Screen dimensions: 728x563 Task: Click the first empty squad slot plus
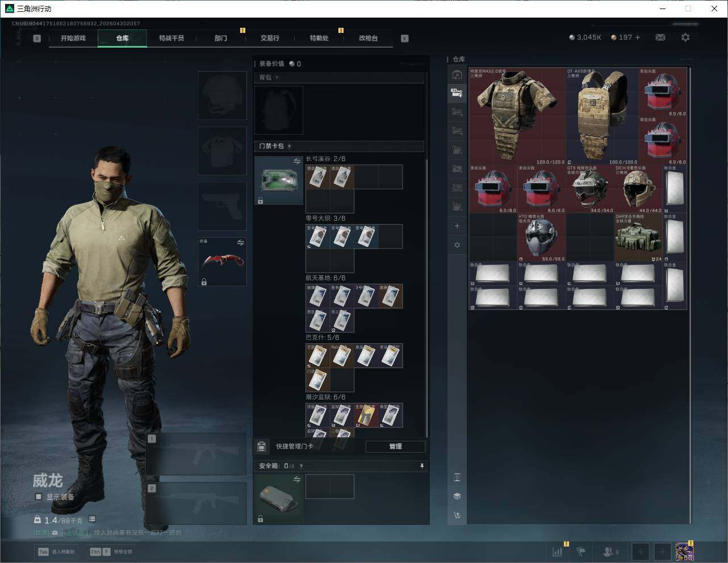641,552
